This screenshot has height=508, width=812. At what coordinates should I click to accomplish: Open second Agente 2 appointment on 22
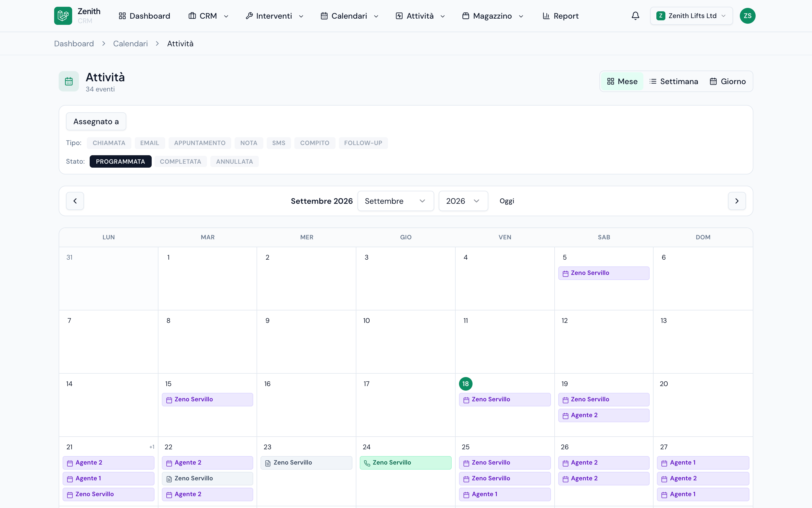click(x=207, y=494)
